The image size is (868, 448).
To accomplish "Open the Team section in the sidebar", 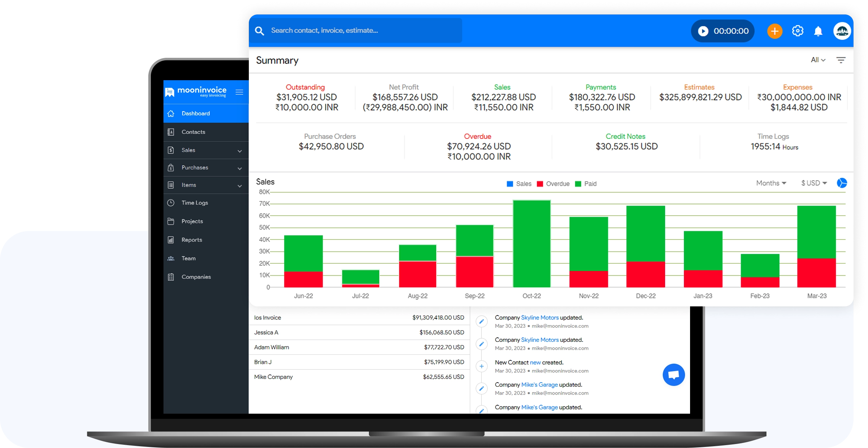I will (189, 258).
